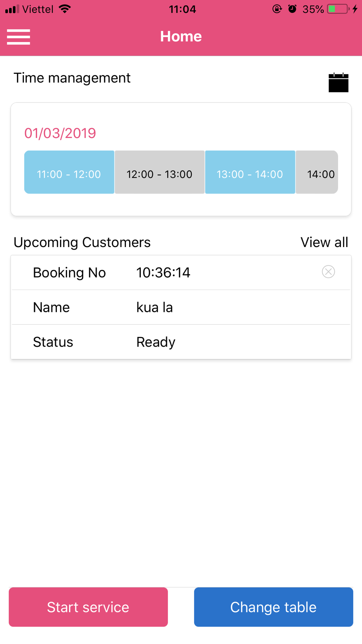Tap the battery indicator icon
Screen dimensions: 362x644
(x=338, y=9)
